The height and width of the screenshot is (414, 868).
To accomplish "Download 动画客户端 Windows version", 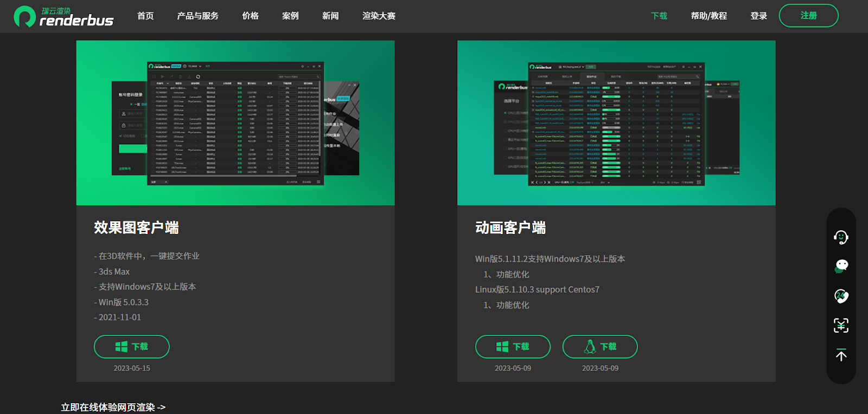I will 513,347.
